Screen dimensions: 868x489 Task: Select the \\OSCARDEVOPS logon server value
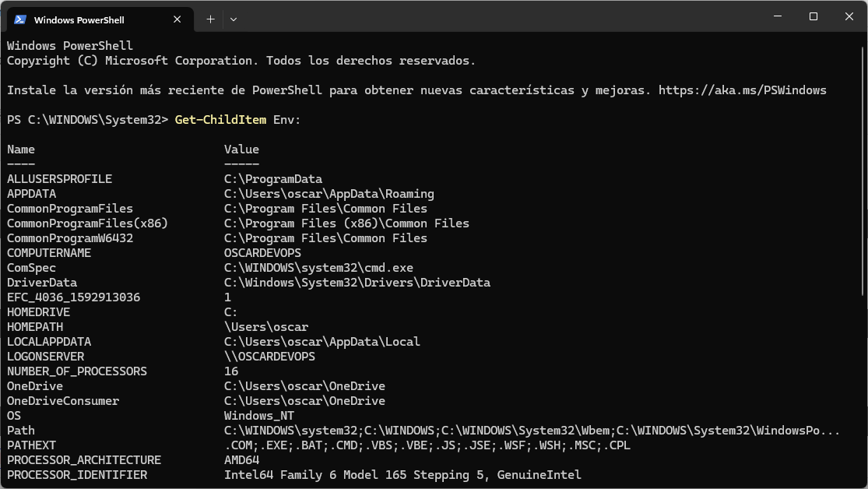pos(269,357)
